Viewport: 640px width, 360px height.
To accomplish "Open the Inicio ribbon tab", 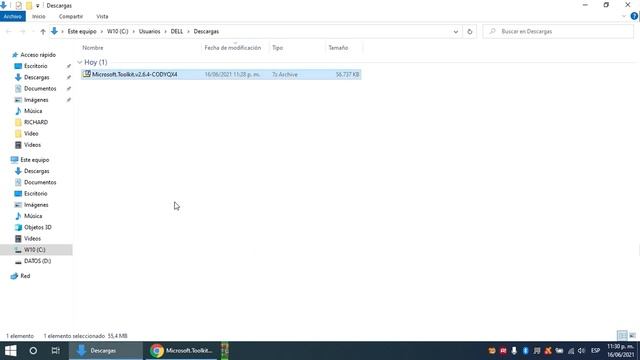I will 39,16.
